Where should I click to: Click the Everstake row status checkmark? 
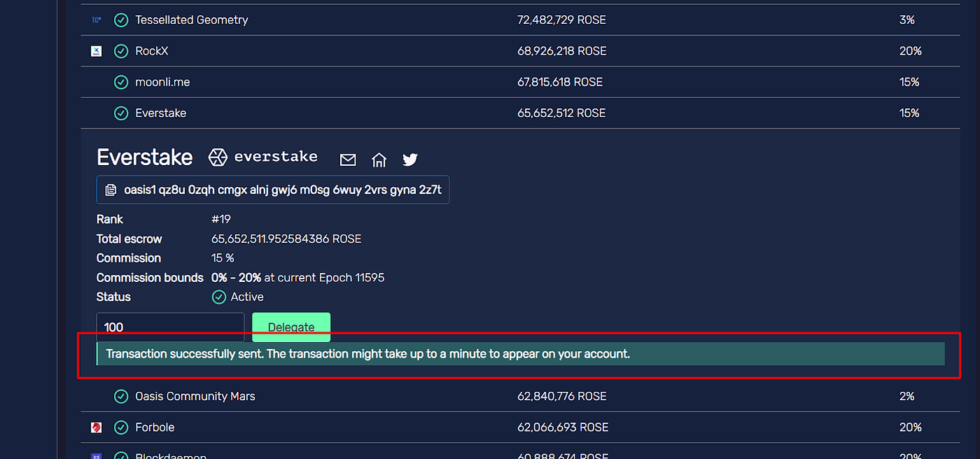point(121,113)
